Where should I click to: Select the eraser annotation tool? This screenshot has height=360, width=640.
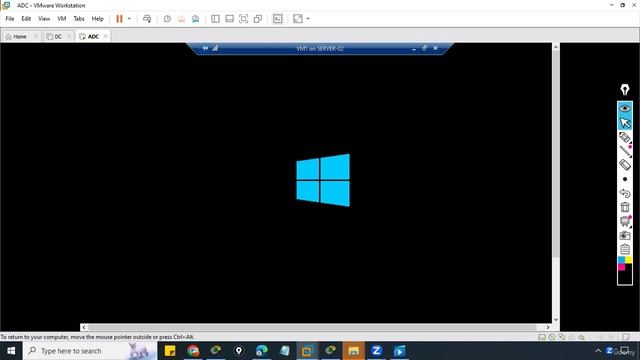[625, 165]
